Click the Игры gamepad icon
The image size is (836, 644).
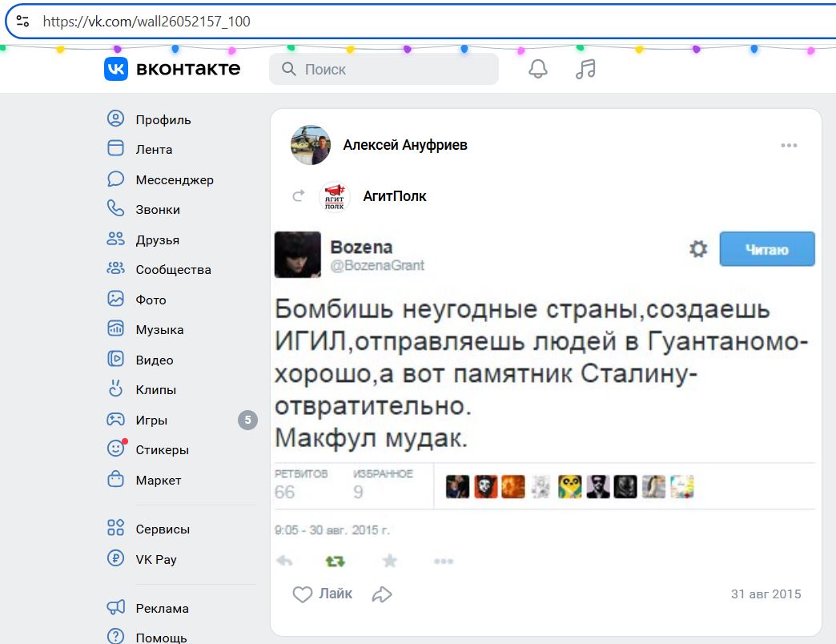coord(115,419)
